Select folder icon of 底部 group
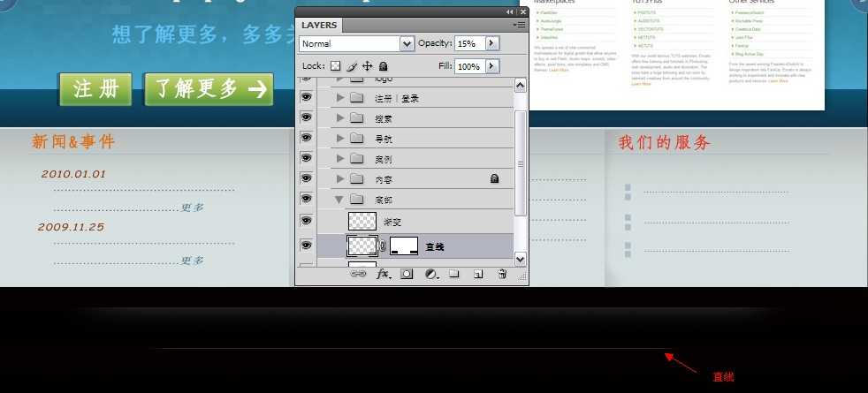This screenshot has width=868, height=393. tap(356, 200)
